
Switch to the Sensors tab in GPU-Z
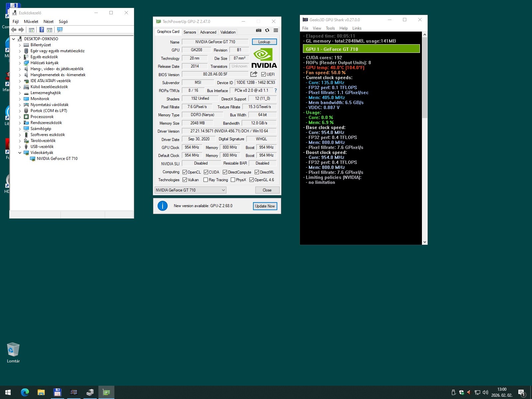click(x=190, y=32)
